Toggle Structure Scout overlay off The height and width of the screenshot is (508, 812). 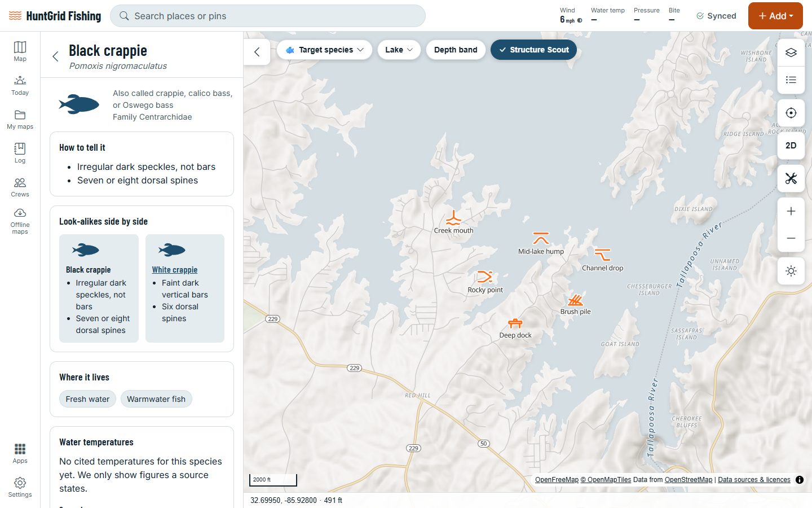coord(533,50)
